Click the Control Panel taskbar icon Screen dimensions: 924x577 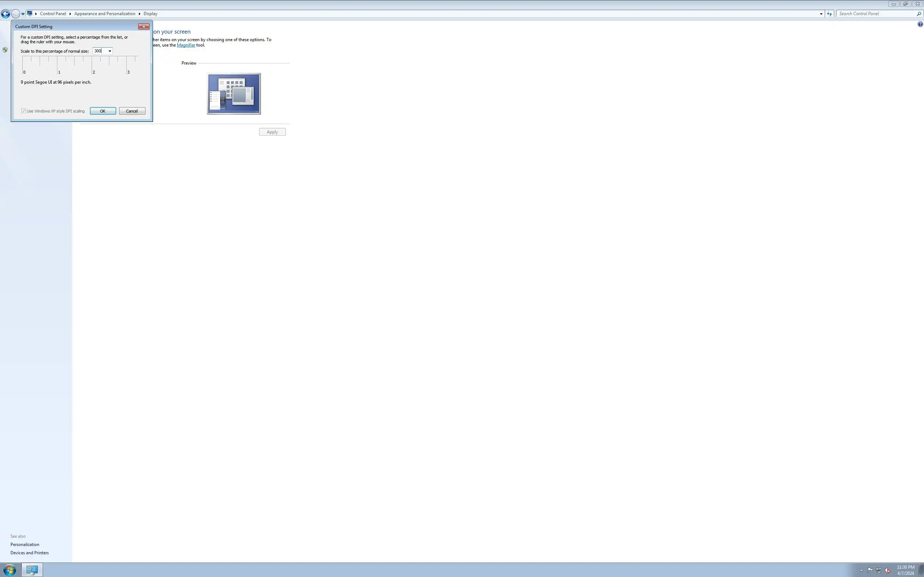32,570
